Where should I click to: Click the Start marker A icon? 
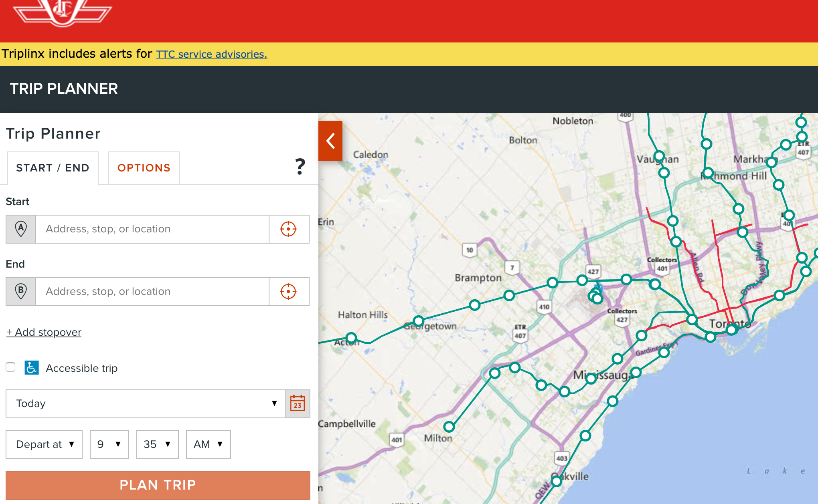point(21,229)
